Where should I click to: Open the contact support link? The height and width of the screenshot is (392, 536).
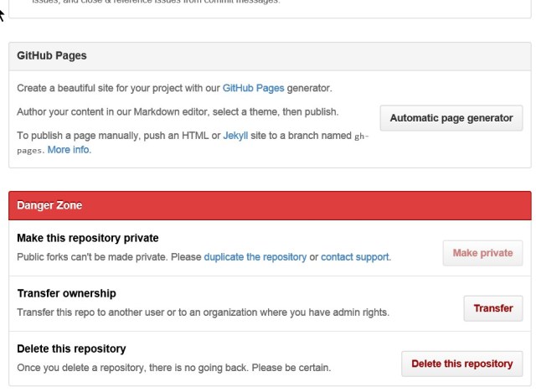[355, 256]
